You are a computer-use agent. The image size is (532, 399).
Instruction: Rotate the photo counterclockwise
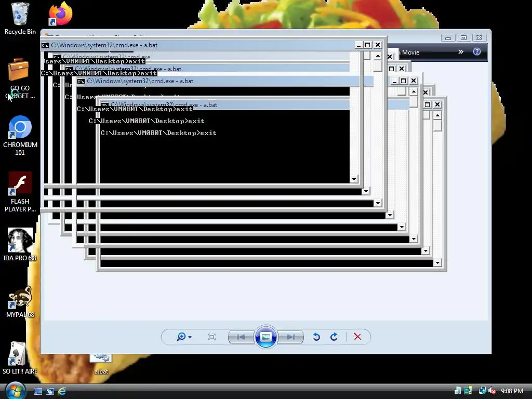point(316,337)
